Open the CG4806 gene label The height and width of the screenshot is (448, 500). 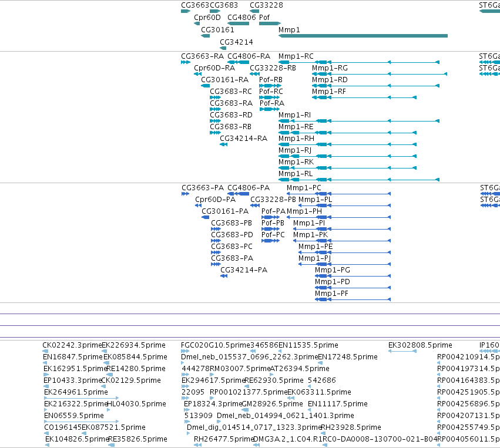[241, 18]
